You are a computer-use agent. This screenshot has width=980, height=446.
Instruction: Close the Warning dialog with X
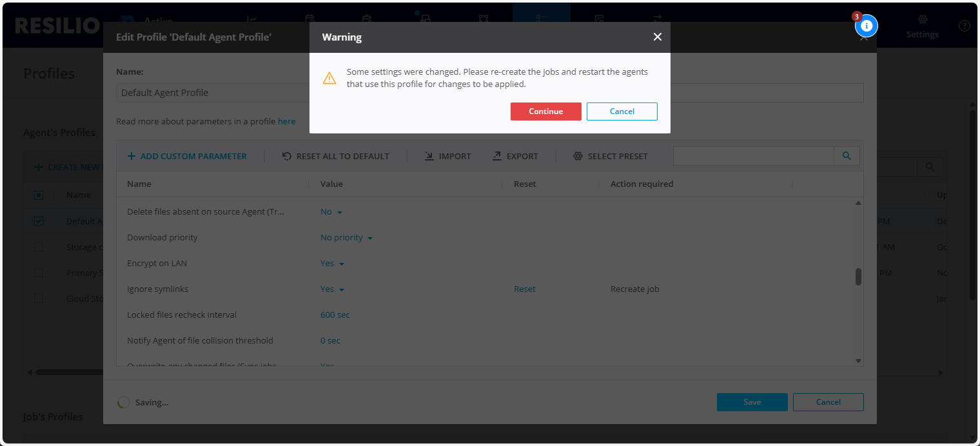pos(657,37)
